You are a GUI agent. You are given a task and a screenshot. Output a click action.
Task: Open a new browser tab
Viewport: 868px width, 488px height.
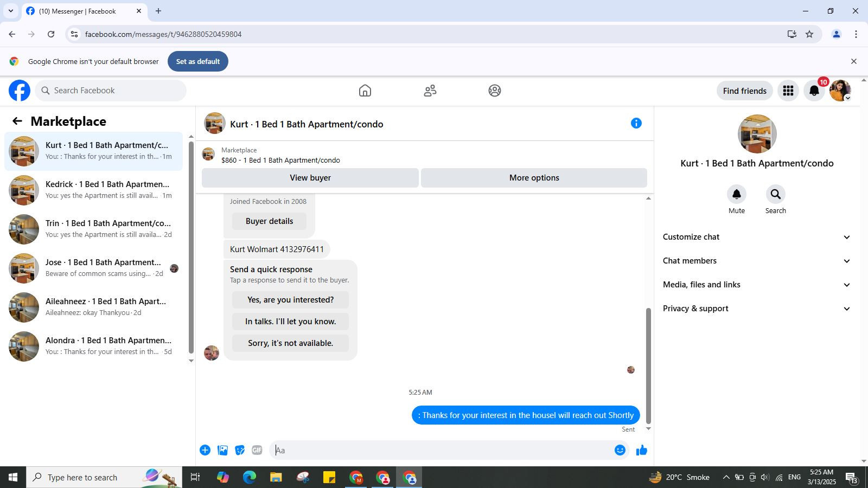[x=158, y=11]
